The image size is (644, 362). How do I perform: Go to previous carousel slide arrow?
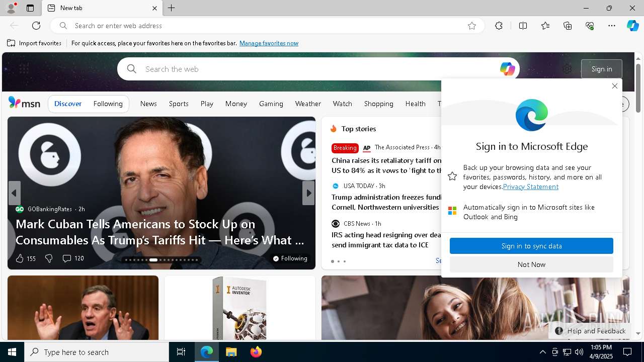coord(14,193)
